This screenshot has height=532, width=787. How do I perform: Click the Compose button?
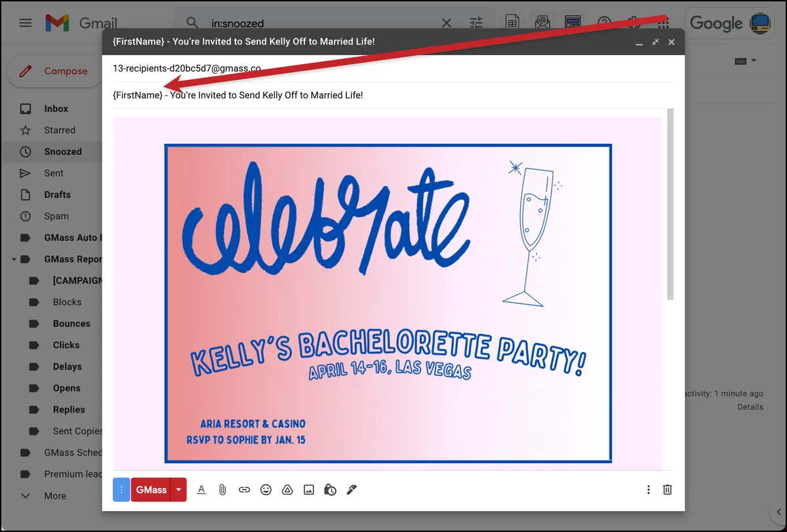(x=54, y=71)
